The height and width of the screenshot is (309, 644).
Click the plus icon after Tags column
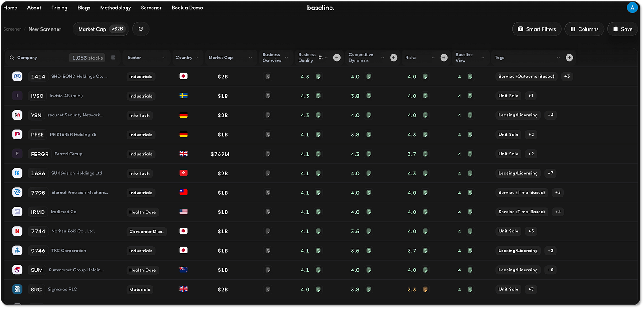pyautogui.click(x=569, y=58)
